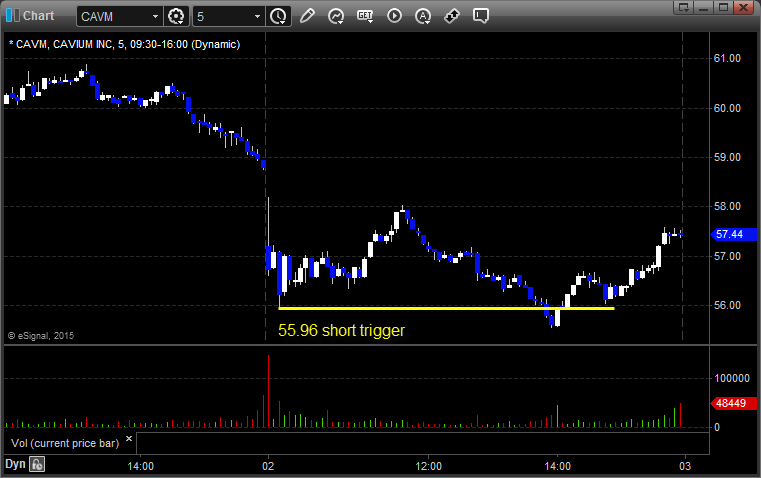Click the play replay button

394,16
